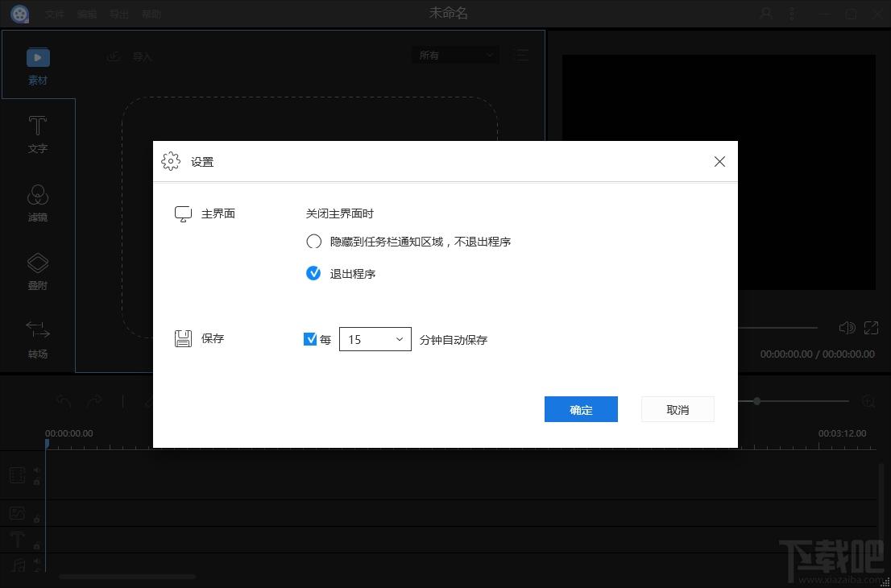Screen dimensions: 891x588
Task: Open the user account icon in title bar
Action: (766, 14)
